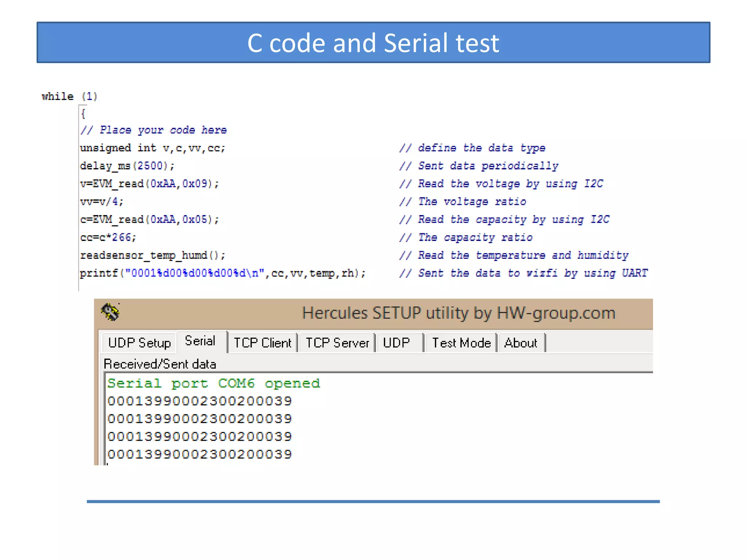
Task: Click the opening brace of the while loop
Action: coord(83,113)
